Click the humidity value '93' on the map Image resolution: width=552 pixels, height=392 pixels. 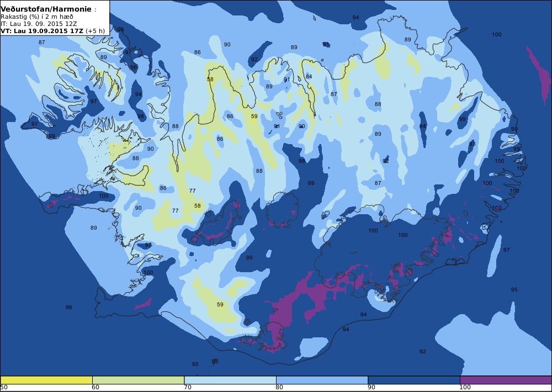pyautogui.click(x=472, y=144)
